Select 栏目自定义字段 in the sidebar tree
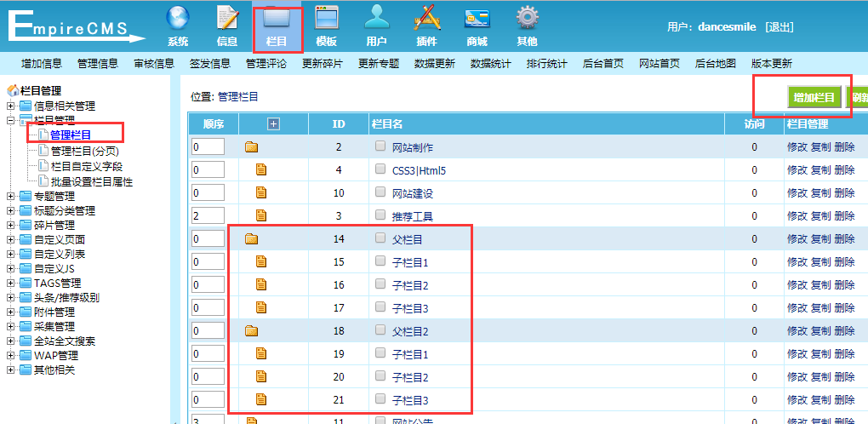868x424 pixels. click(x=86, y=167)
